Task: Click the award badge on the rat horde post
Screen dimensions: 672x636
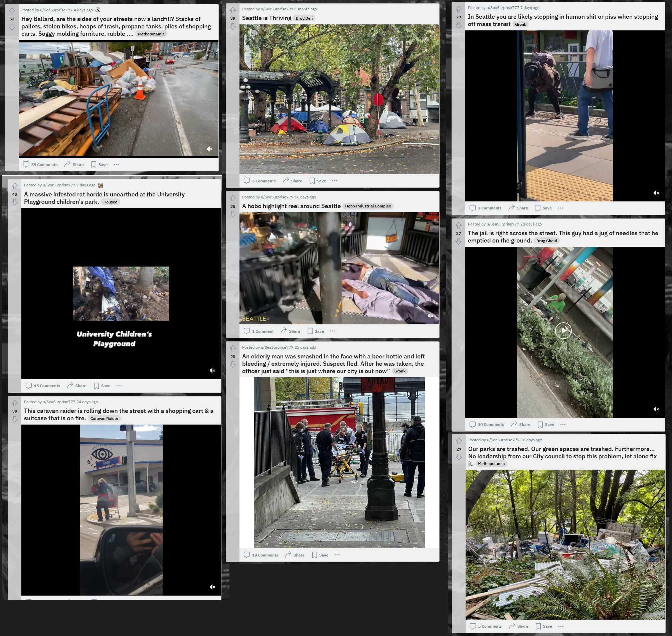Action: click(100, 185)
